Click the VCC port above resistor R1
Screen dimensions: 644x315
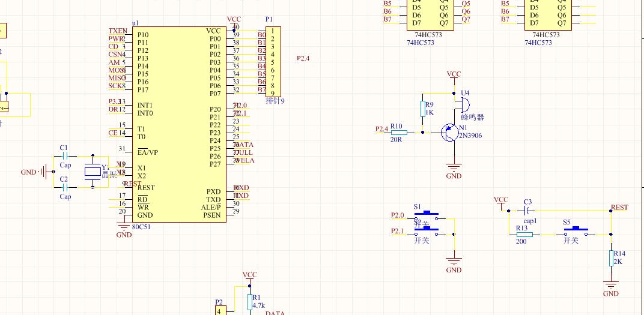[249, 278]
